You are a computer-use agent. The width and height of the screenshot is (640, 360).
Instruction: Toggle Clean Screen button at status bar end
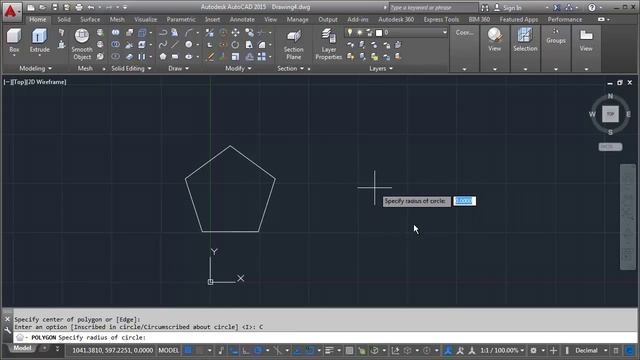[629, 350]
